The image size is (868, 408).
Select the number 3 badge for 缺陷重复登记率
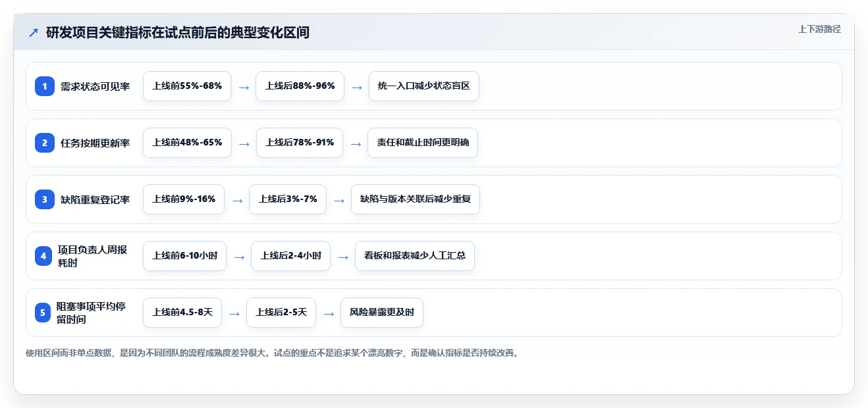pos(45,199)
